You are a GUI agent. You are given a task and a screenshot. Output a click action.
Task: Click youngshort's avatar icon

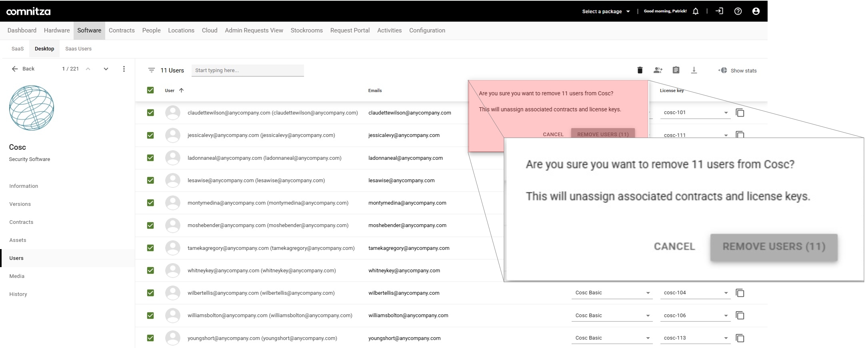pos(173,338)
